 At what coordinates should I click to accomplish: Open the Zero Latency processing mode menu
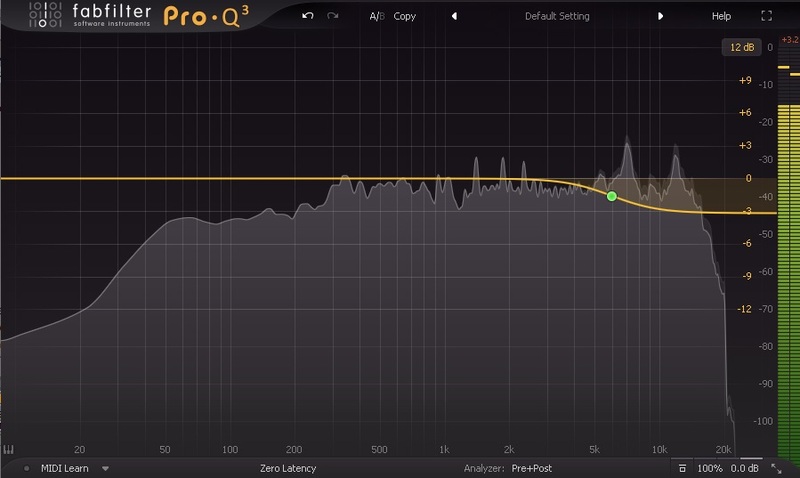[287, 468]
